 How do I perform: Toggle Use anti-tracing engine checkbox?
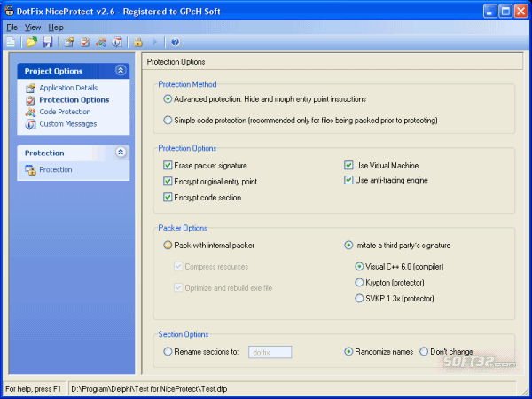click(348, 180)
